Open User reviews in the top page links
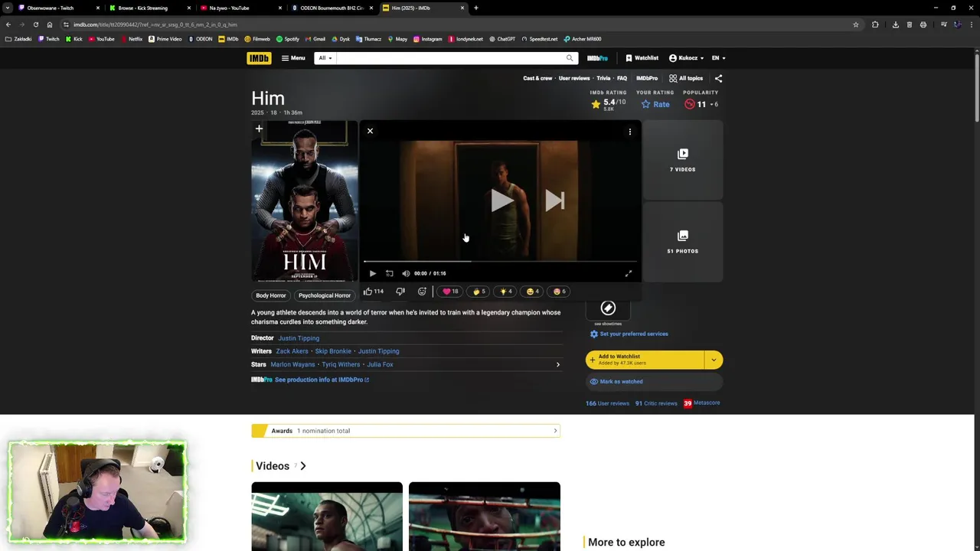The height and width of the screenshot is (551, 980). pyautogui.click(x=574, y=78)
